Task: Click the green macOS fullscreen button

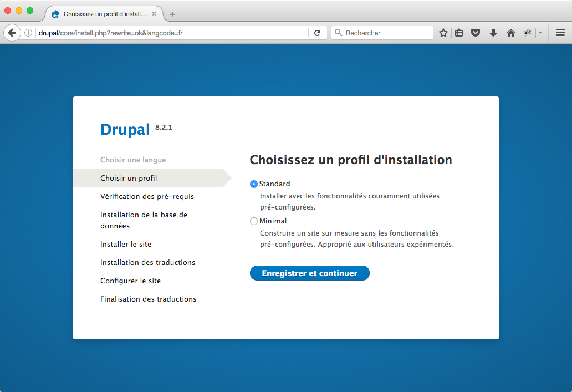Action: [x=30, y=11]
